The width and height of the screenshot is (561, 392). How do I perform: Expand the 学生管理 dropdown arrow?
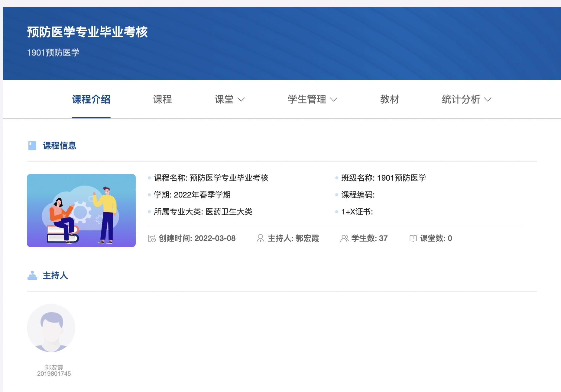(334, 99)
